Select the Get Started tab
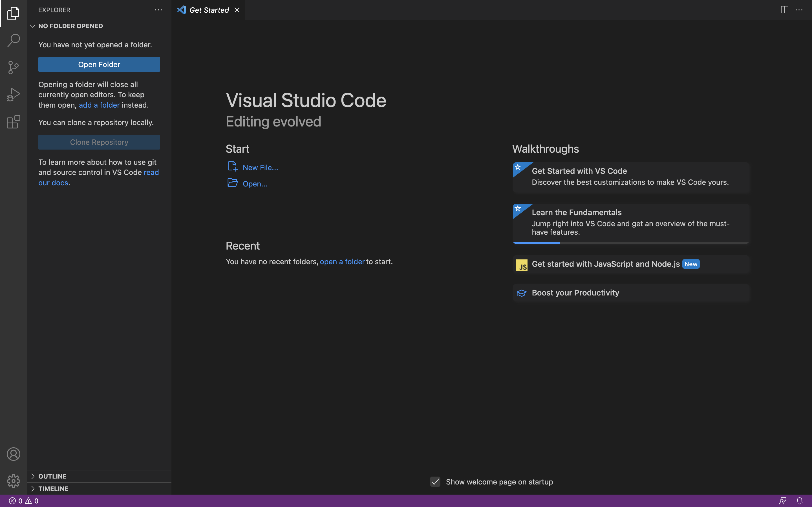 pyautogui.click(x=209, y=10)
